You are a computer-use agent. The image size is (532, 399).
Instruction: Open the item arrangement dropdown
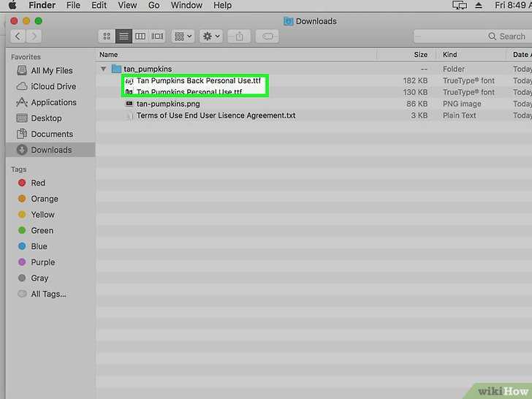click(183, 36)
